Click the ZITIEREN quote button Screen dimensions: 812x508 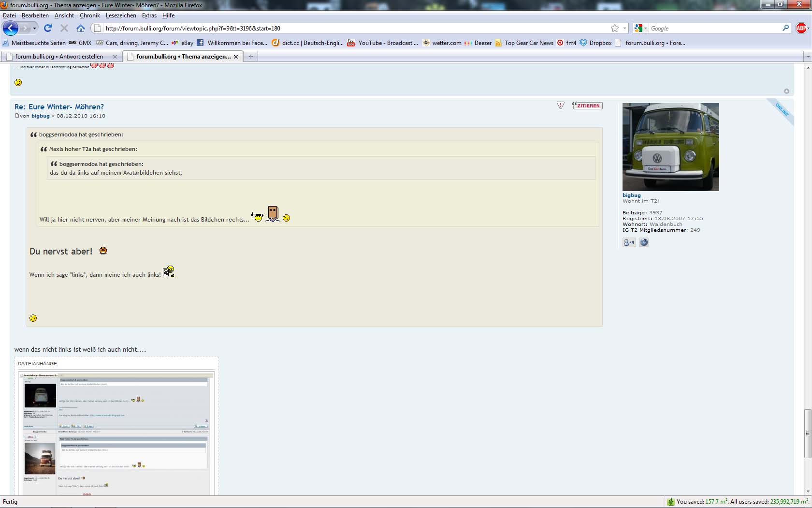tap(587, 105)
